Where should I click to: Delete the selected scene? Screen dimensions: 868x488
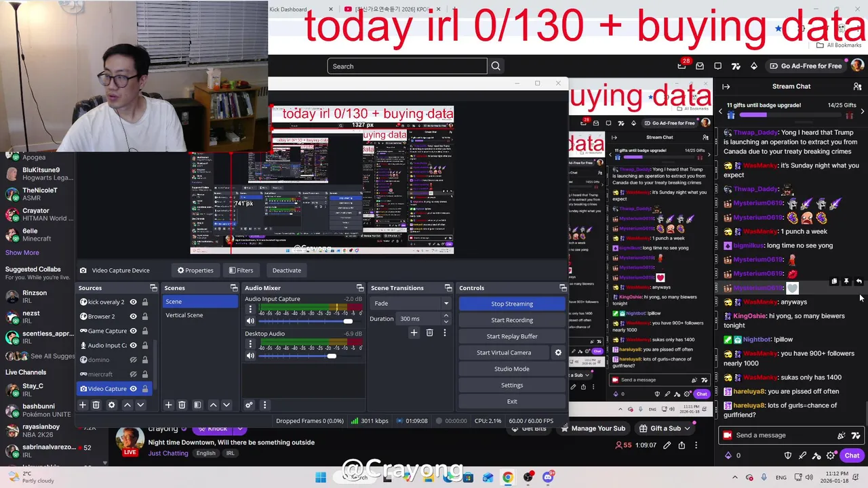182,405
